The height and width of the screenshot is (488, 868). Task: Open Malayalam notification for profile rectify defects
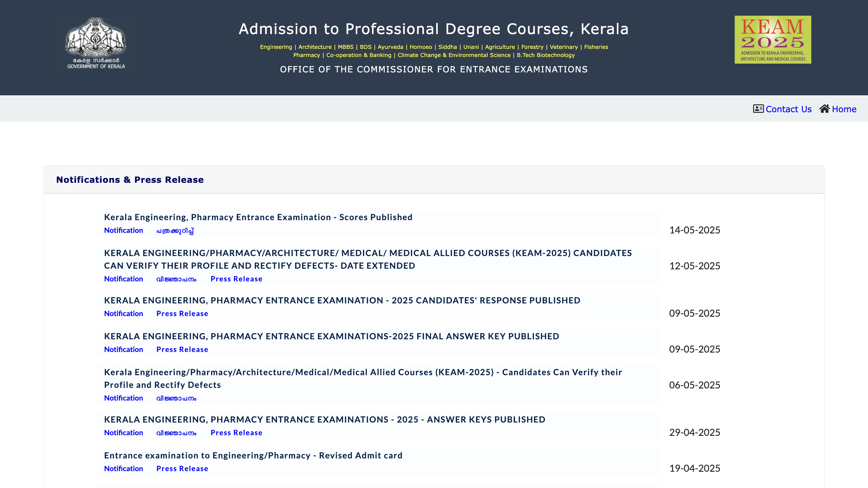point(176,398)
